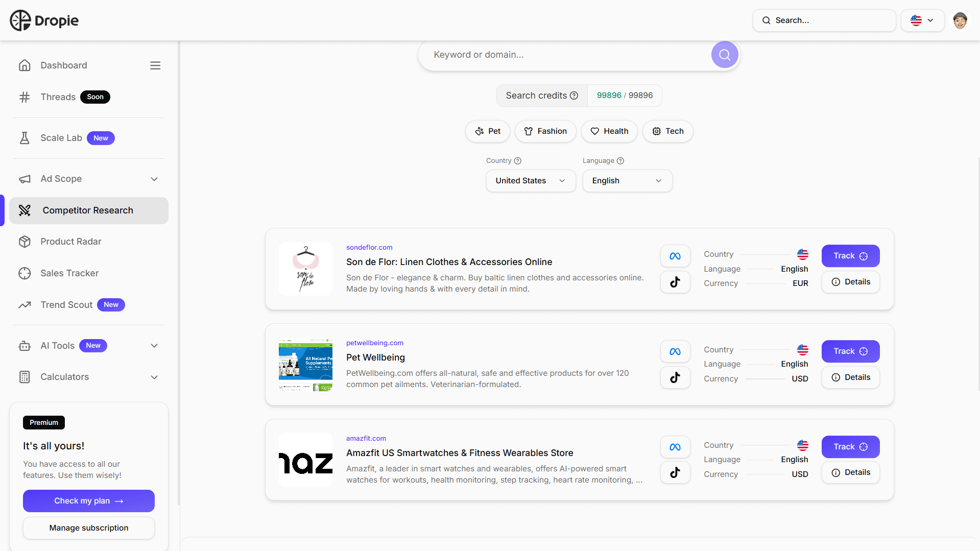Image resolution: width=980 pixels, height=551 pixels.
Task: Open the petwellbeing.com link
Action: coord(375,343)
